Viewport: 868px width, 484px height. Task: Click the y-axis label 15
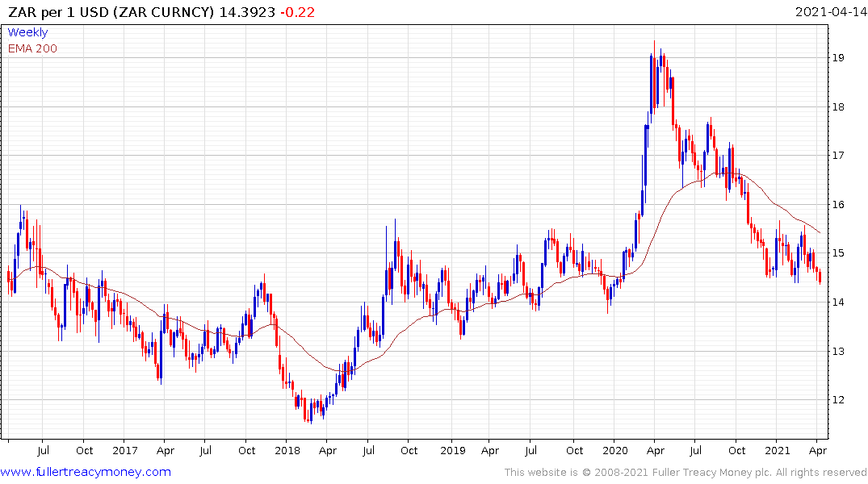837,253
